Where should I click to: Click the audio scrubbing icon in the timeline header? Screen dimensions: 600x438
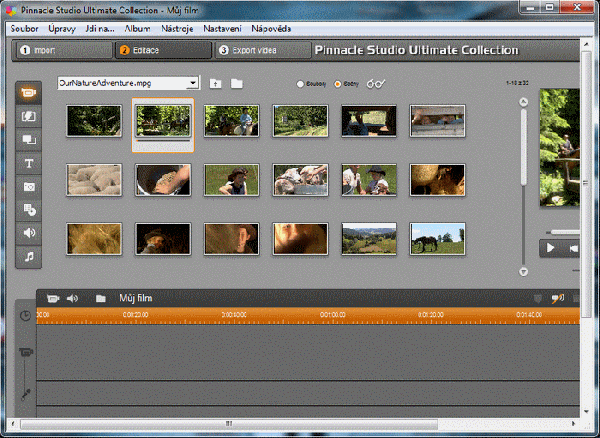point(558,298)
